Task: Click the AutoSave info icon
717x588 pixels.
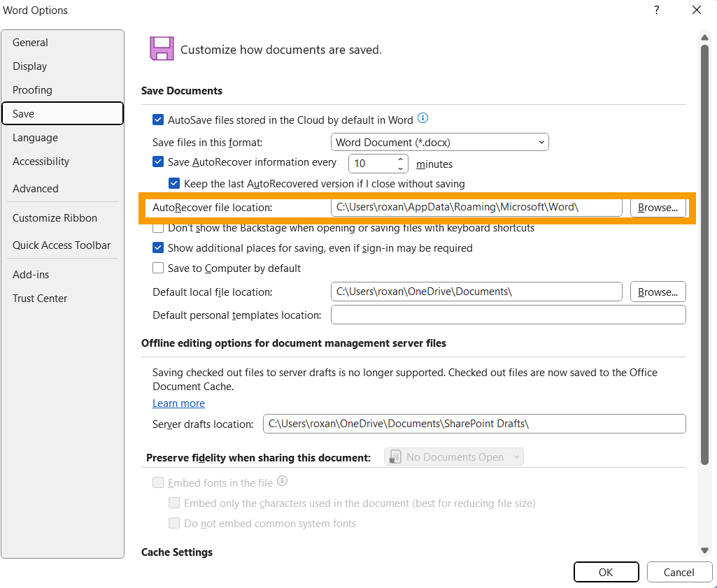Action: [423, 119]
